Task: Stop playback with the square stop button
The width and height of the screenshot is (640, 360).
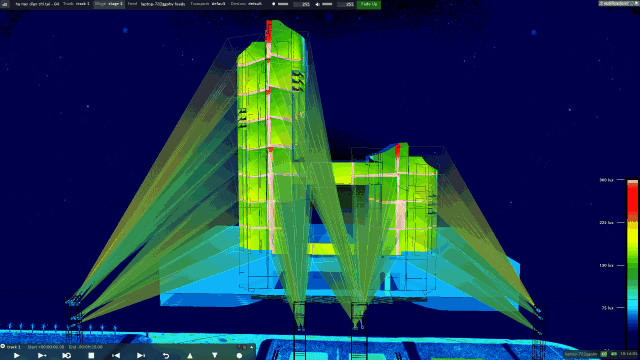Action: click(91, 356)
